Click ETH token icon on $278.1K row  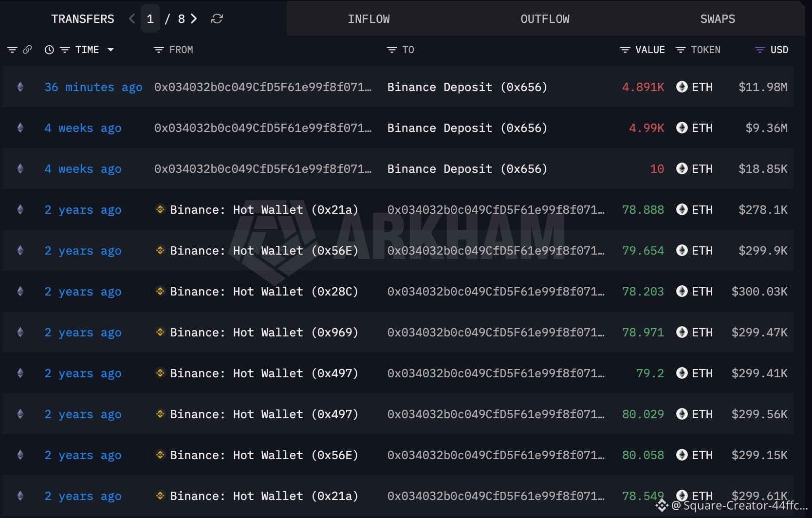click(682, 209)
